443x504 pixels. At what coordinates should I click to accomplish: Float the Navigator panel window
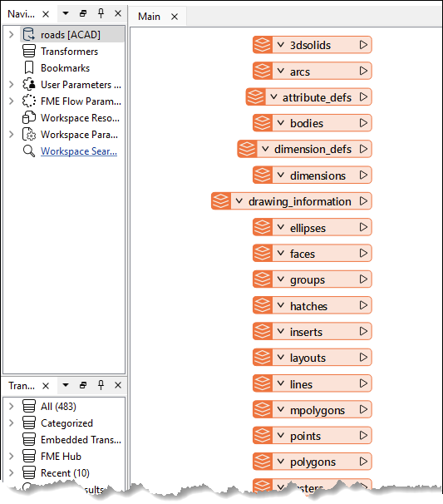click(83, 13)
